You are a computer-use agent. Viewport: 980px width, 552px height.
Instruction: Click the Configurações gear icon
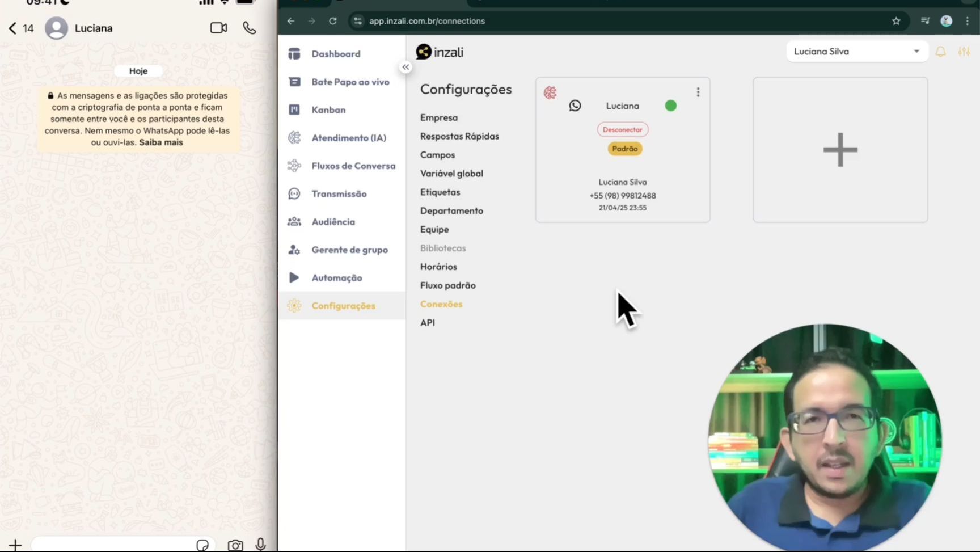294,306
